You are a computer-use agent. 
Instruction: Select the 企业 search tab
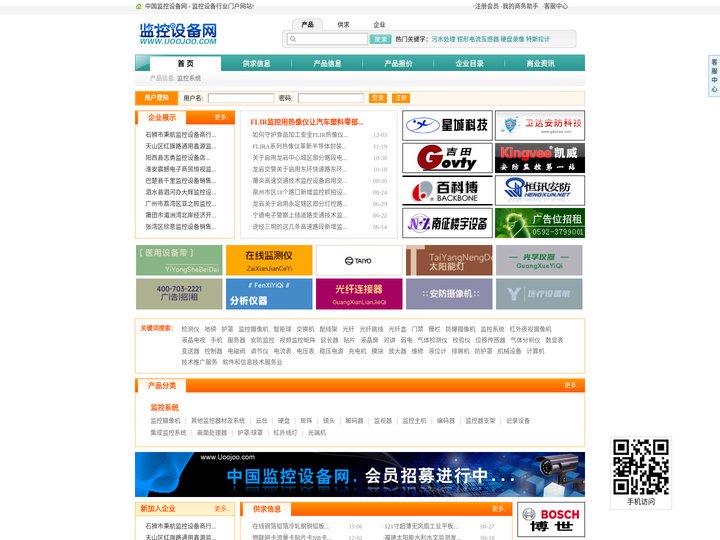379,25
